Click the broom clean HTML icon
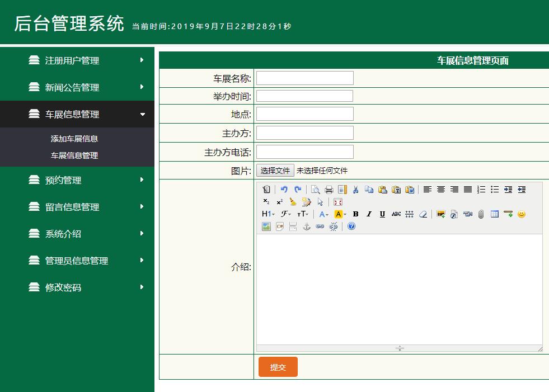Screen dimensions: 549x392 coord(293,202)
